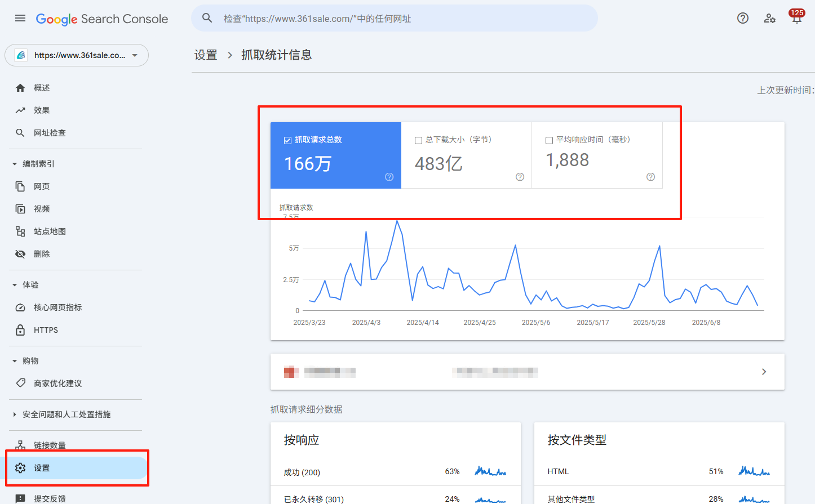Open 站点地图 in the sidebar
The image size is (815, 504).
click(50, 231)
